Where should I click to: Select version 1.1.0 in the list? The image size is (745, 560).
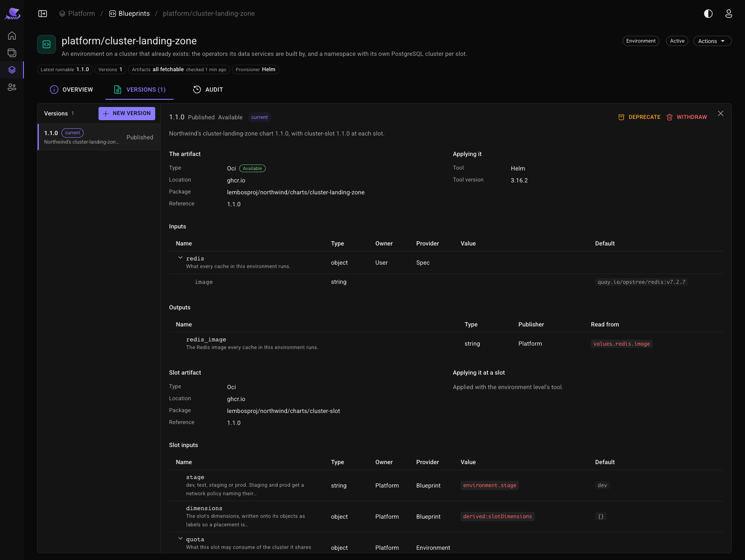99,137
